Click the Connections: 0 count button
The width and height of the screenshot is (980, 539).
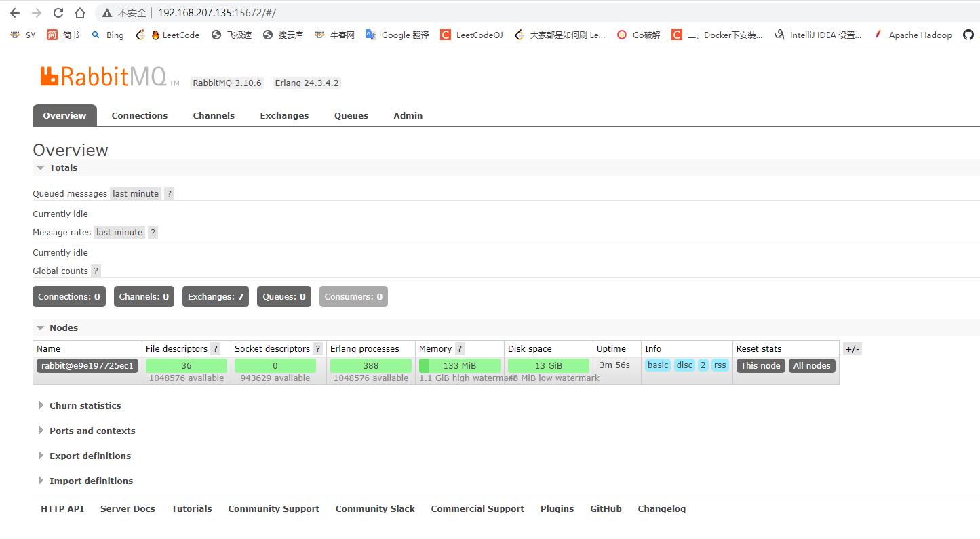(x=69, y=296)
